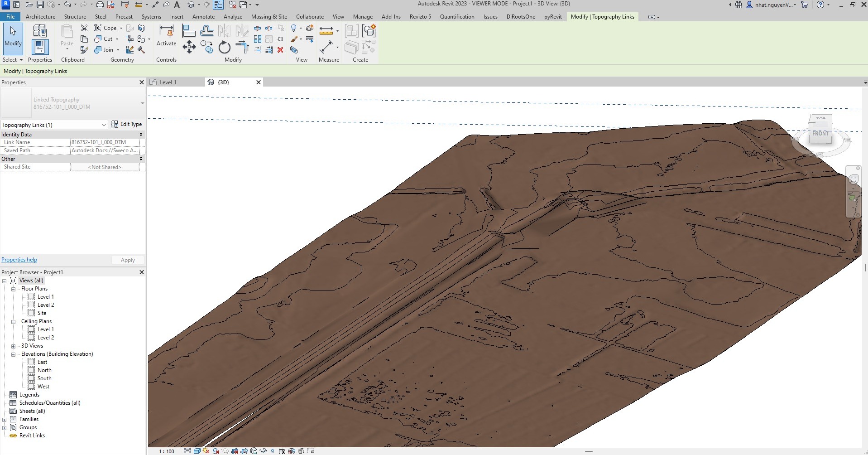The image size is (868, 455).
Task: Click the Offset tool icon
Action: (x=207, y=31)
